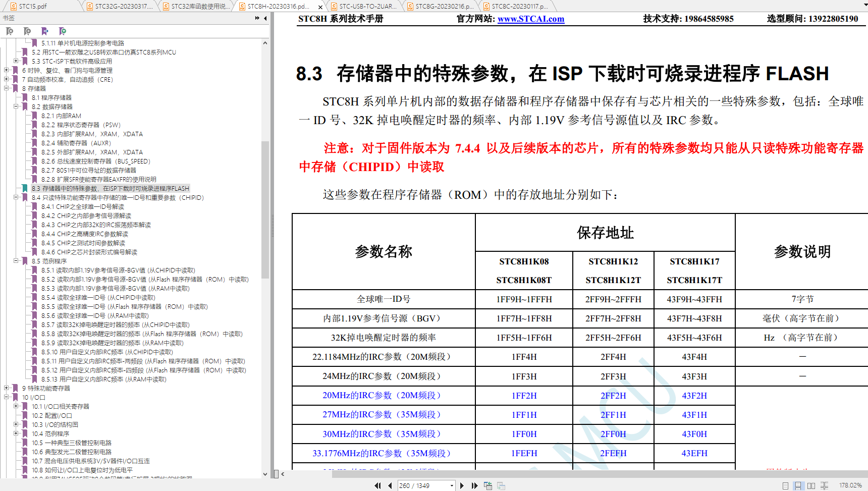The width and height of the screenshot is (868, 491).
Task: Go to the next page
Action: click(x=462, y=485)
